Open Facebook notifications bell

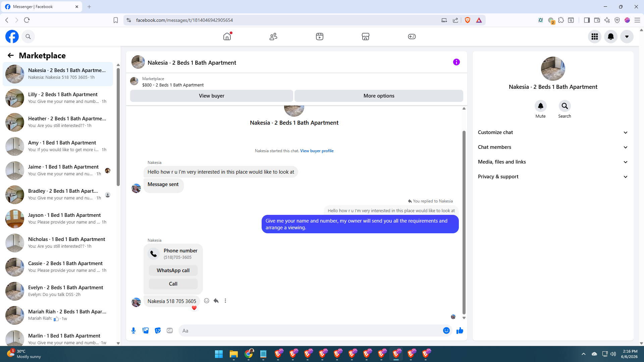(x=611, y=37)
